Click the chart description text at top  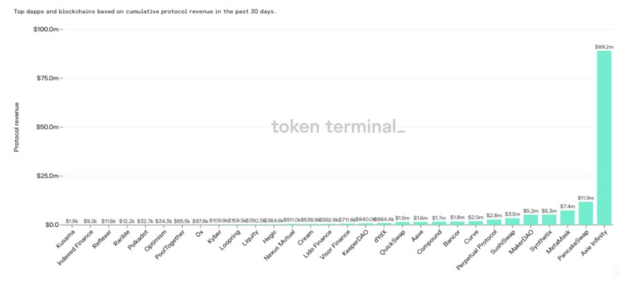(145, 11)
